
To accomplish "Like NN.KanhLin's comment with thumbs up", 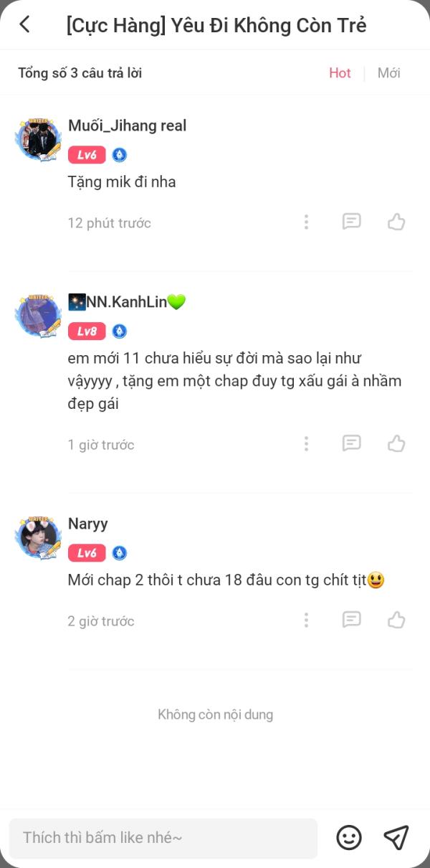I will [396, 443].
